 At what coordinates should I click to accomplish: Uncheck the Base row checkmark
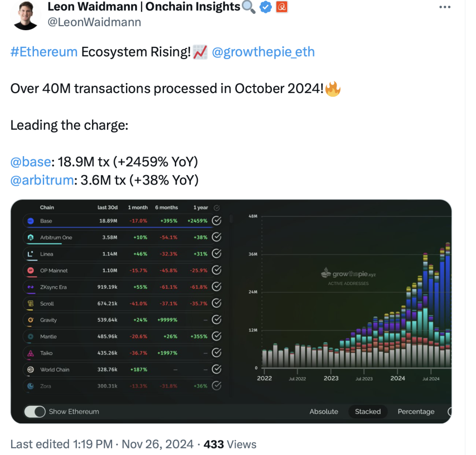pos(217,221)
